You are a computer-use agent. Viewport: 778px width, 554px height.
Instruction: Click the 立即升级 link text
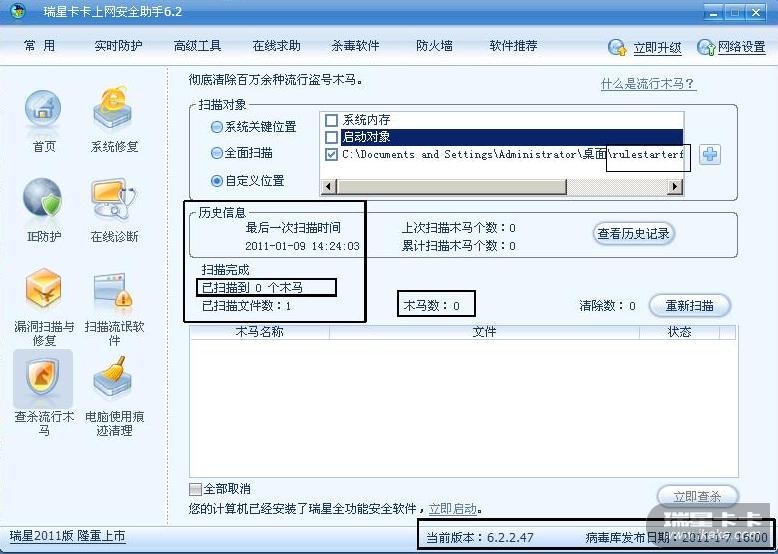(x=657, y=48)
